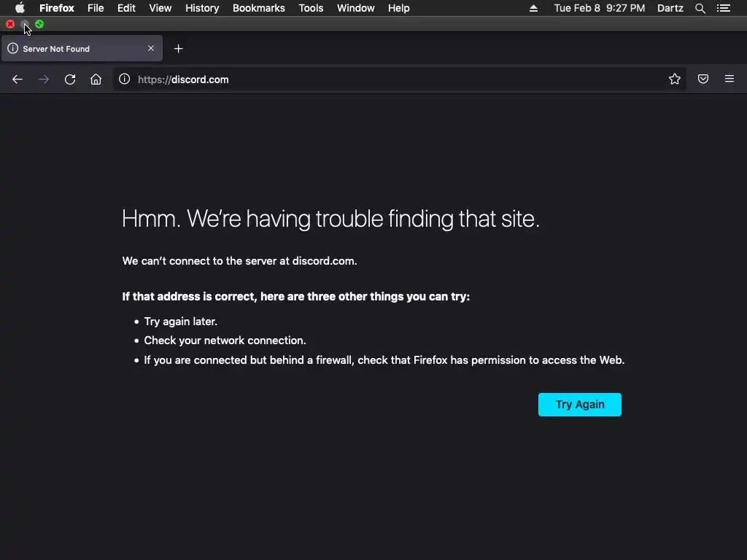
Task: Open the Firefox application menu
Action: pos(57,8)
